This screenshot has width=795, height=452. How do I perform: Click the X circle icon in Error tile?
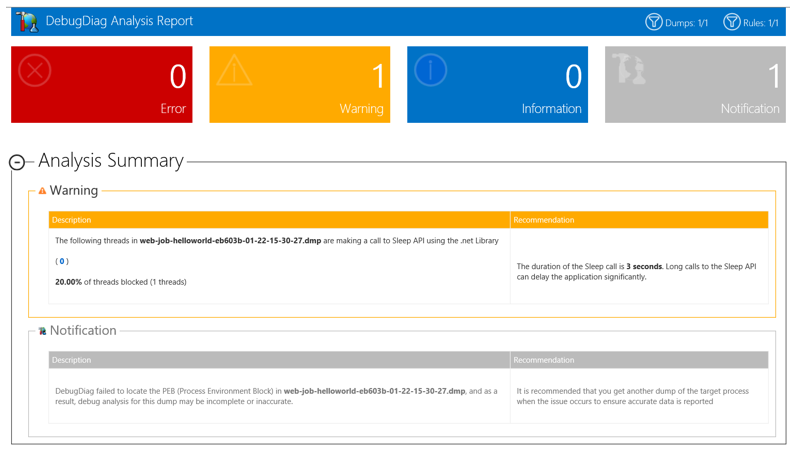[35, 71]
